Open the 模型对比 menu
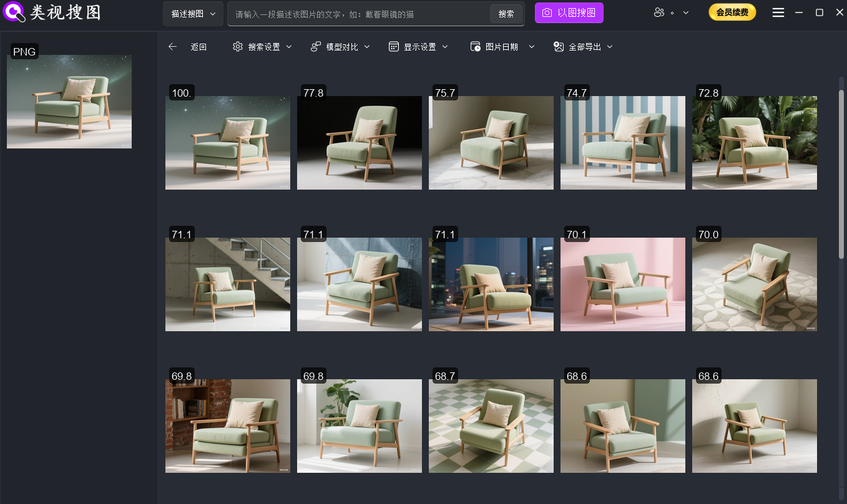The width and height of the screenshot is (847, 504). (x=341, y=47)
